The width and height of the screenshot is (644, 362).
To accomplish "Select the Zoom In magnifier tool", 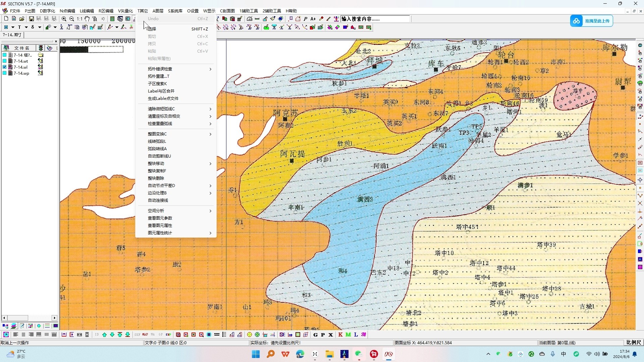I will pyautogui.click(x=64, y=19).
